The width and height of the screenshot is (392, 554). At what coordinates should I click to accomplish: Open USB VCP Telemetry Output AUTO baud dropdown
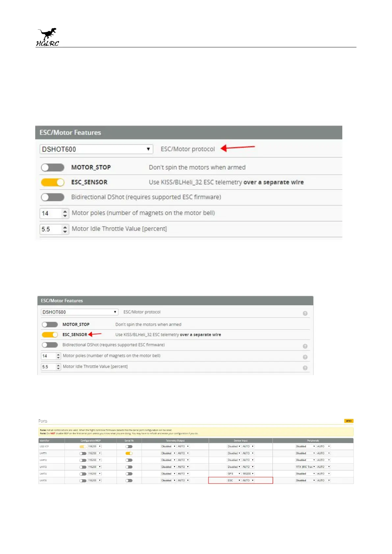[183, 446]
